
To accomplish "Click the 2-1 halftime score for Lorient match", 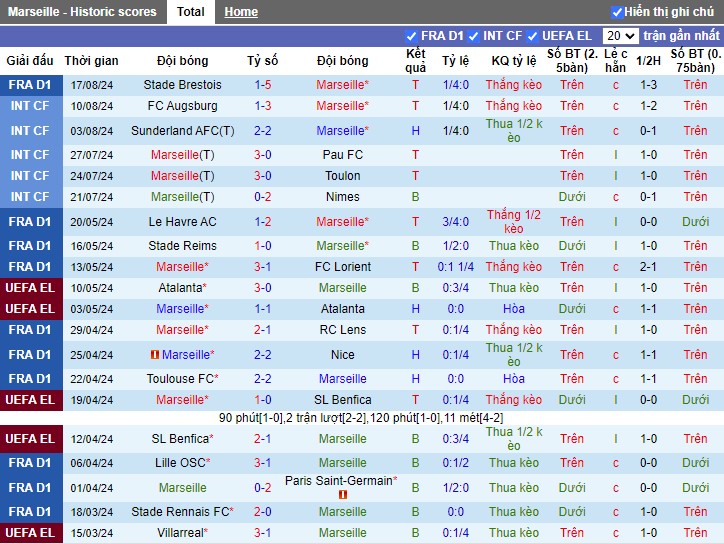I will [648, 266].
